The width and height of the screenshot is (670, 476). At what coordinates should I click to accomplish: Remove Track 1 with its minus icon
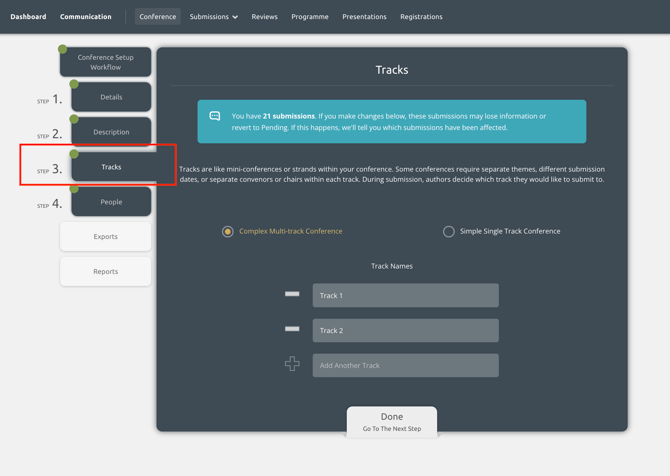[x=292, y=294]
